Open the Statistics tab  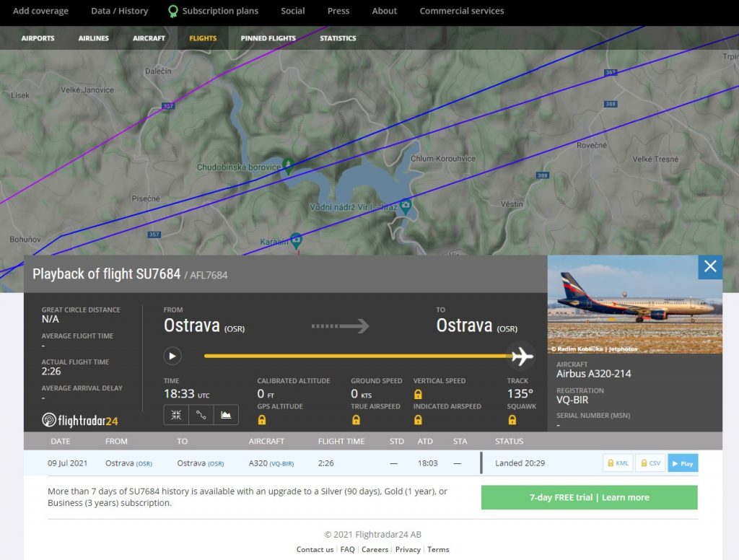(x=338, y=38)
